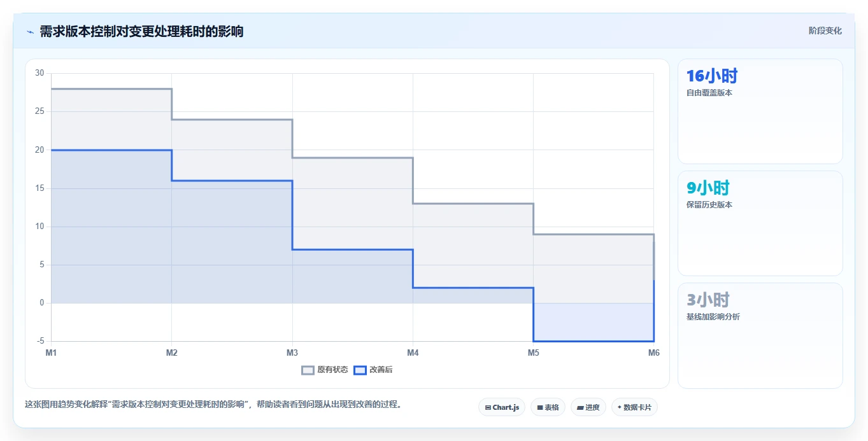Click the 9小时 value text
Viewport: 868px width, 441px height.
pos(708,188)
